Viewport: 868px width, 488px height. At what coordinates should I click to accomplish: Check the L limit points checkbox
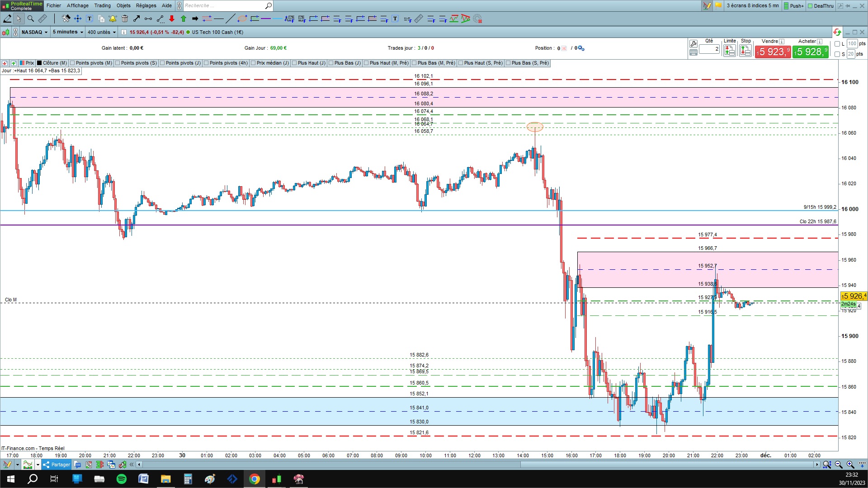[x=837, y=44]
